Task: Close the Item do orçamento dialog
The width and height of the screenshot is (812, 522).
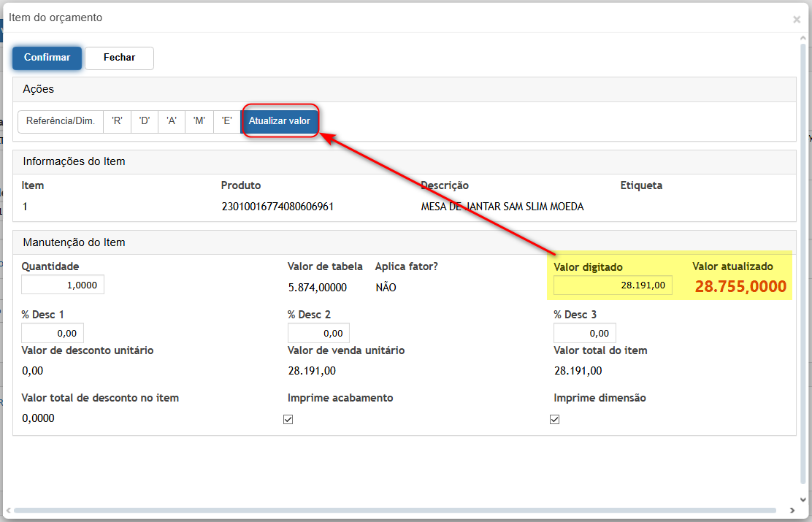Action: click(797, 20)
